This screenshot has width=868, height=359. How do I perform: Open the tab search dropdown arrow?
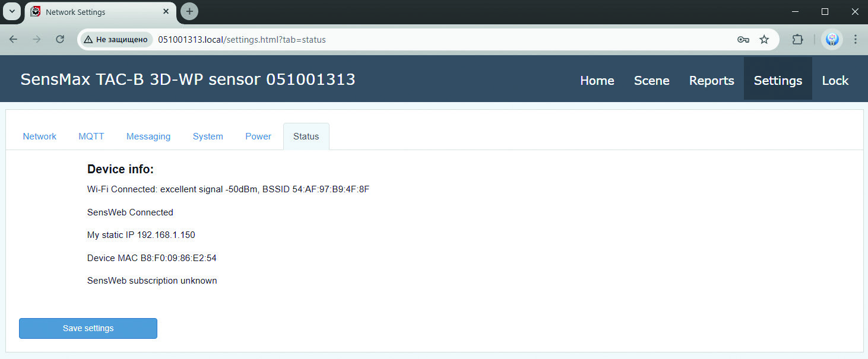coord(11,11)
